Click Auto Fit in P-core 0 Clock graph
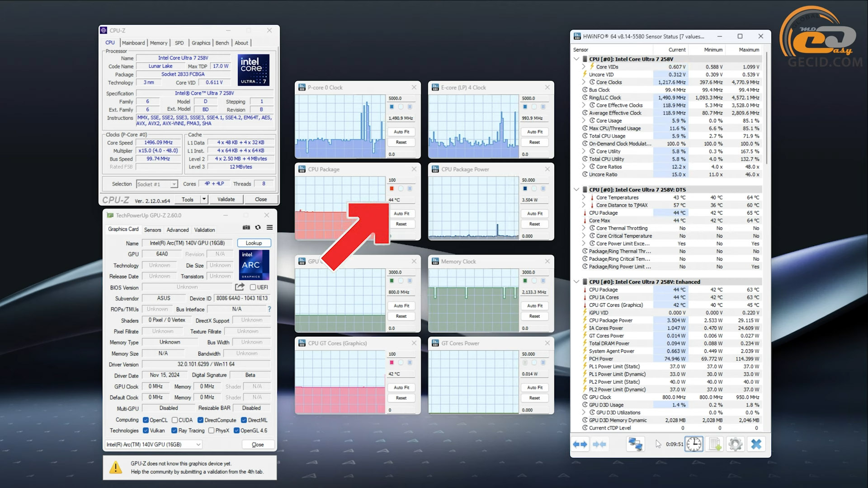The height and width of the screenshot is (488, 868). pyautogui.click(x=401, y=132)
